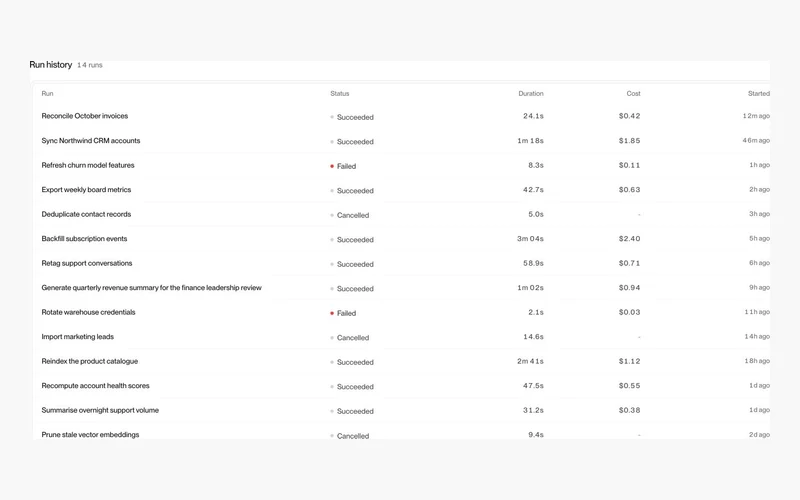Click the $0.42 cost value
The height and width of the screenshot is (500, 800).
tap(630, 116)
